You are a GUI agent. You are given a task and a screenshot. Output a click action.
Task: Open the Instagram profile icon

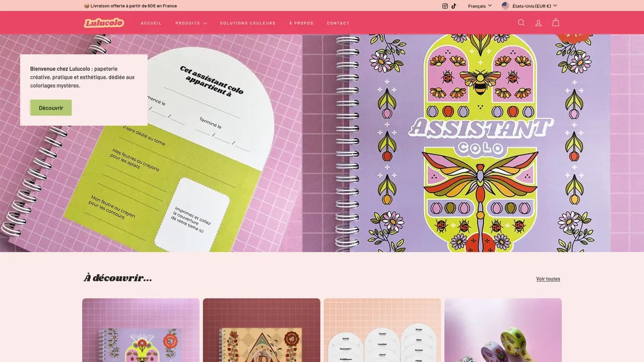pyautogui.click(x=445, y=6)
